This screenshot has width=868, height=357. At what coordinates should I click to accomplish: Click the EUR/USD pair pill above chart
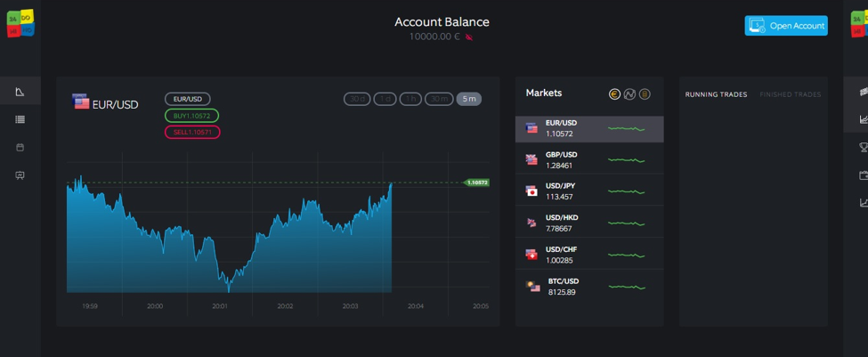click(187, 99)
